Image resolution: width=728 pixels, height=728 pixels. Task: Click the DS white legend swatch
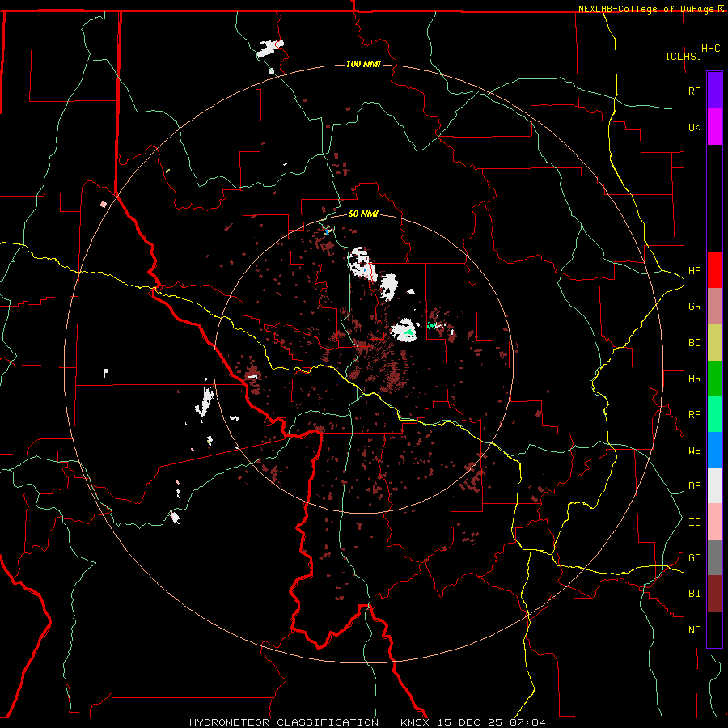click(x=714, y=485)
